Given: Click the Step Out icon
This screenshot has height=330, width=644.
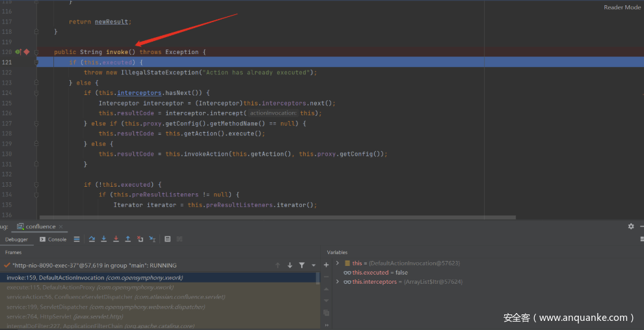Looking at the screenshot, I should pyautogui.click(x=128, y=240).
